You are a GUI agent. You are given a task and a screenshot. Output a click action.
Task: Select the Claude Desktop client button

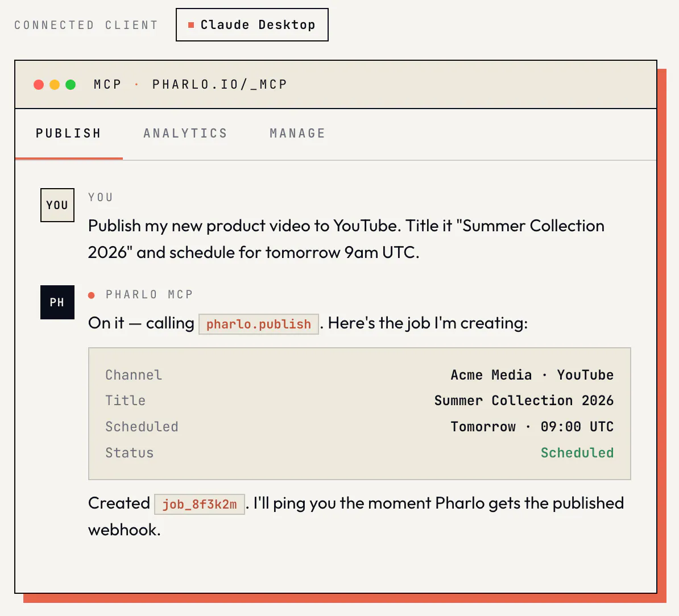[252, 24]
